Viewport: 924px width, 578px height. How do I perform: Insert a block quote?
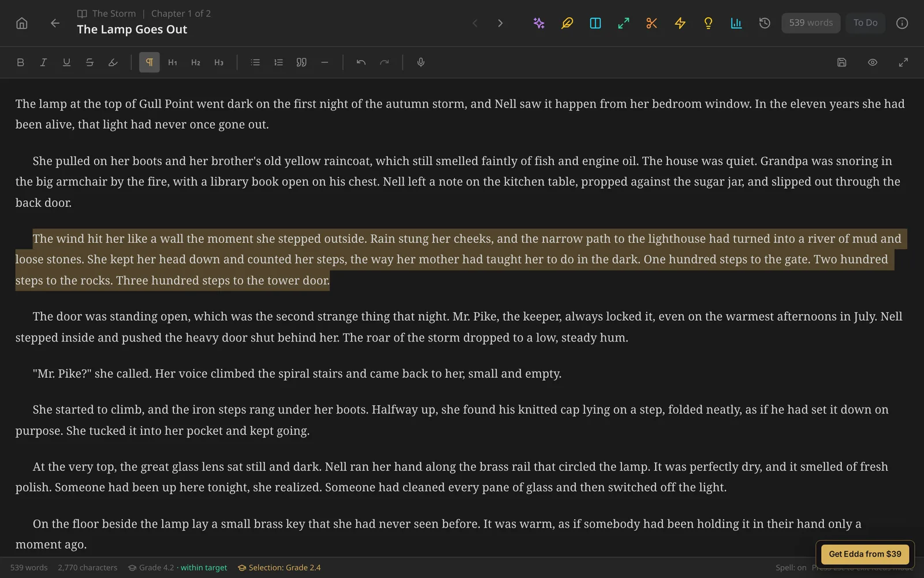click(301, 62)
